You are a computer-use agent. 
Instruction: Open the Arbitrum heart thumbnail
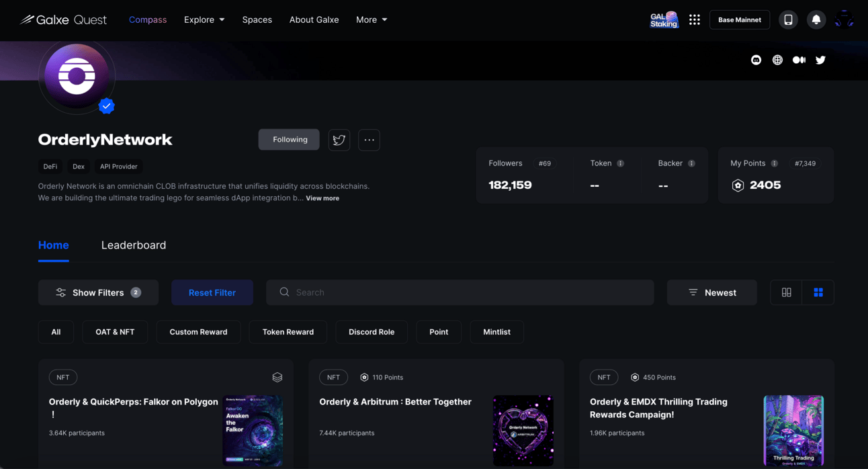tap(523, 431)
